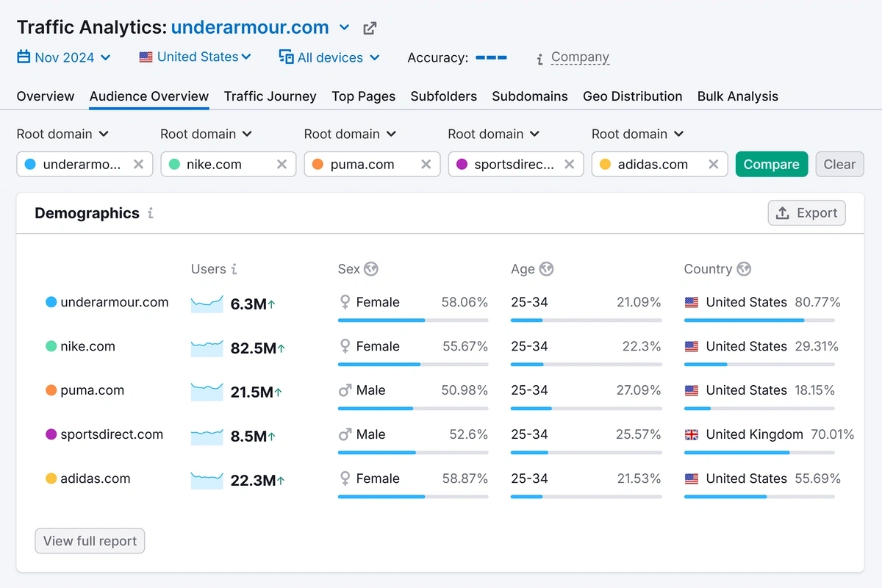Click the 27.09% age bar for puma.com

[x=587, y=409]
